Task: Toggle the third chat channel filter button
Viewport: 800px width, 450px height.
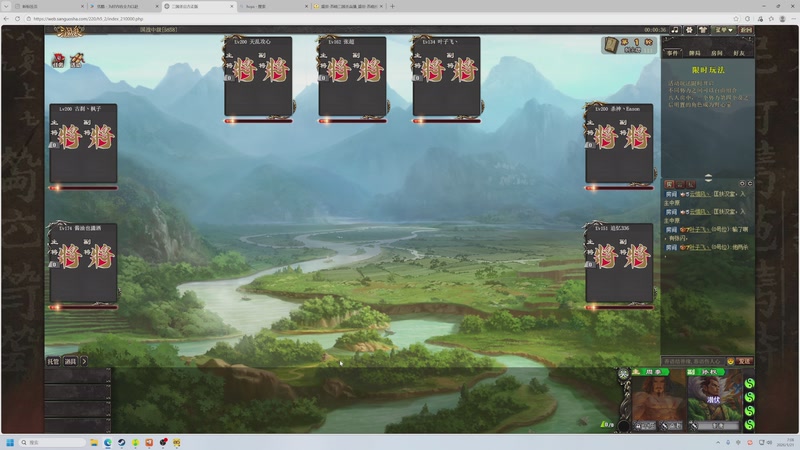Action: (x=690, y=184)
